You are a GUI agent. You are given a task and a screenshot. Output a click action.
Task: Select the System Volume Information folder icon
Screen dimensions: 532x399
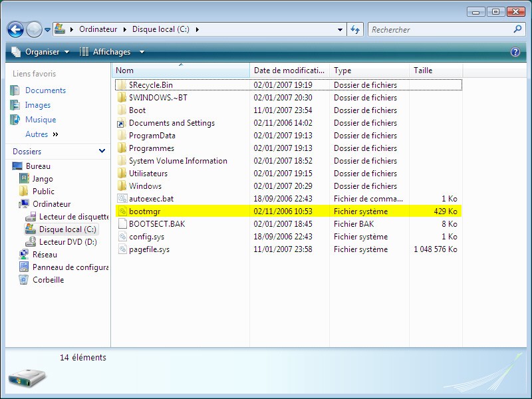pyautogui.click(x=122, y=161)
